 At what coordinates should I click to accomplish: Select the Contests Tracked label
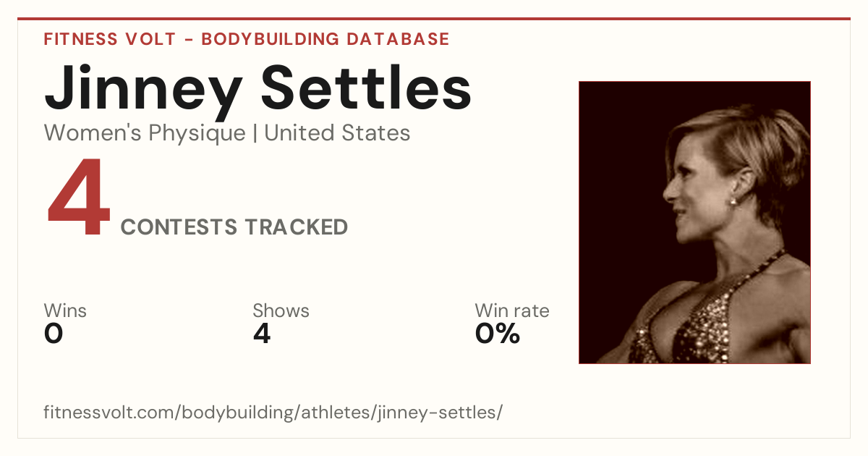234,227
